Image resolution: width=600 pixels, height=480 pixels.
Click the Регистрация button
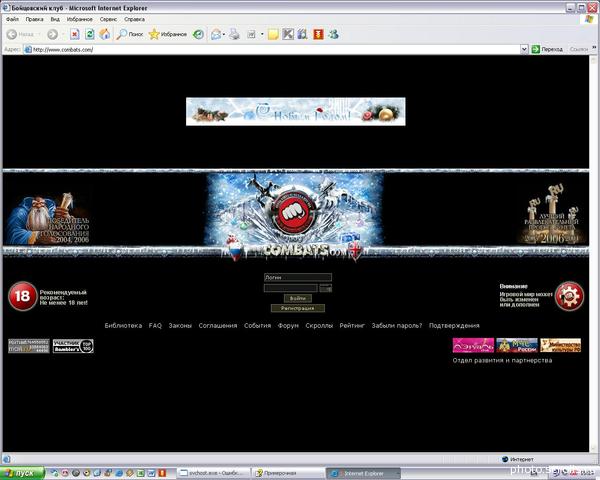click(x=298, y=308)
